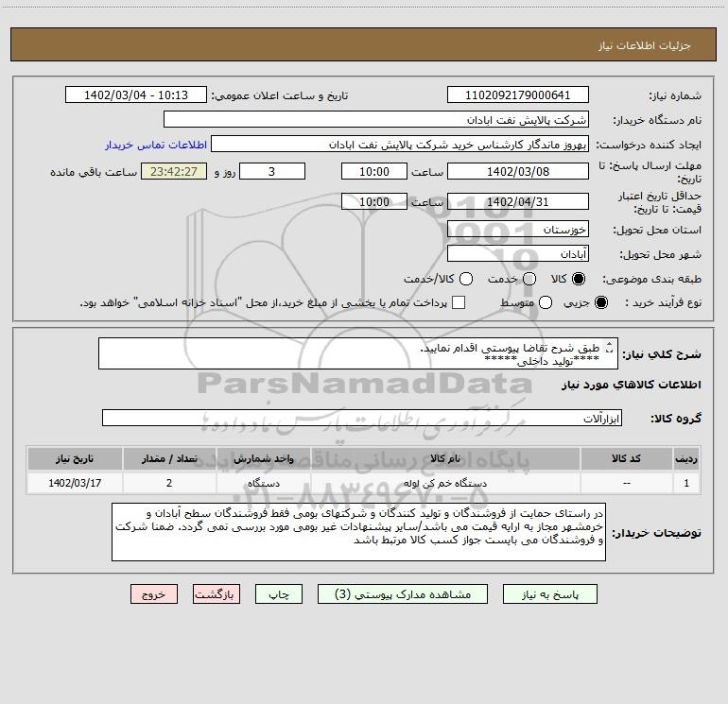Click the شماره نیاز label
The width and height of the screenshot is (728, 704).
[x=675, y=96]
